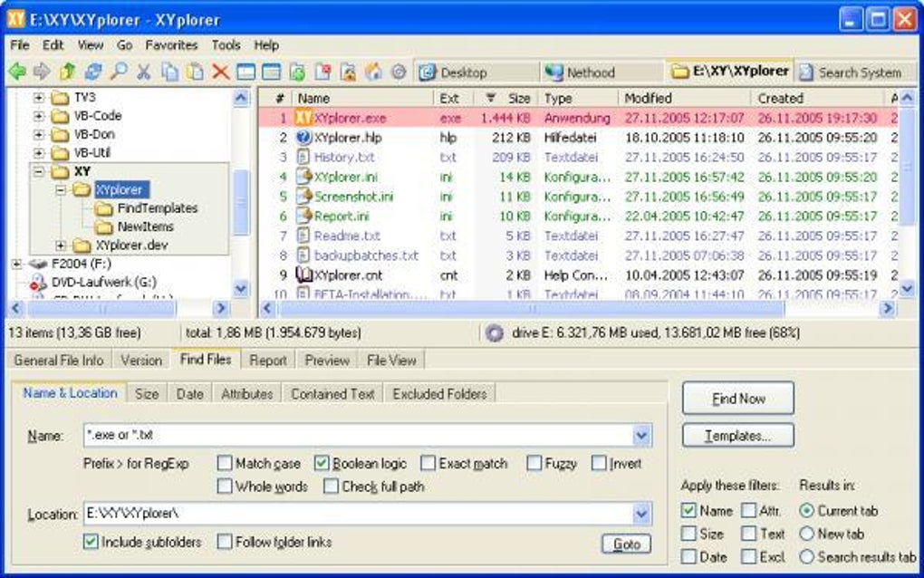Click file list horizontal scrollbar
This screenshot has height=578, width=924.
tap(530, 308)
